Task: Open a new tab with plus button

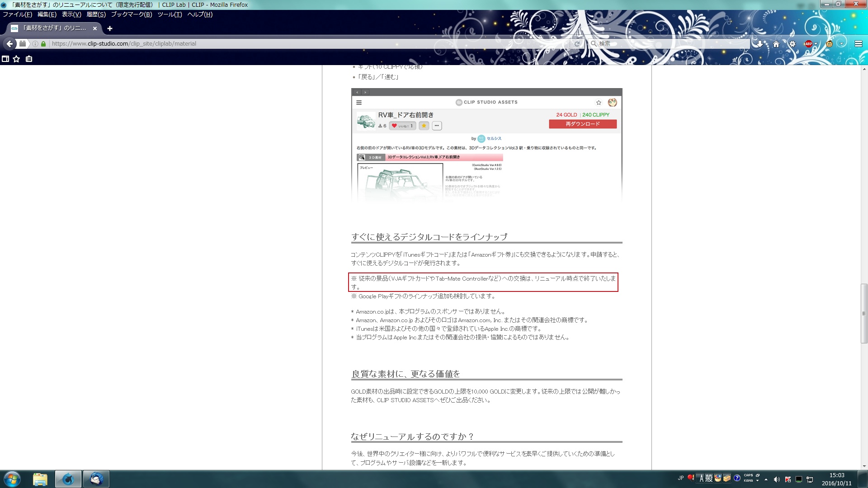Action: pos(109,28)
